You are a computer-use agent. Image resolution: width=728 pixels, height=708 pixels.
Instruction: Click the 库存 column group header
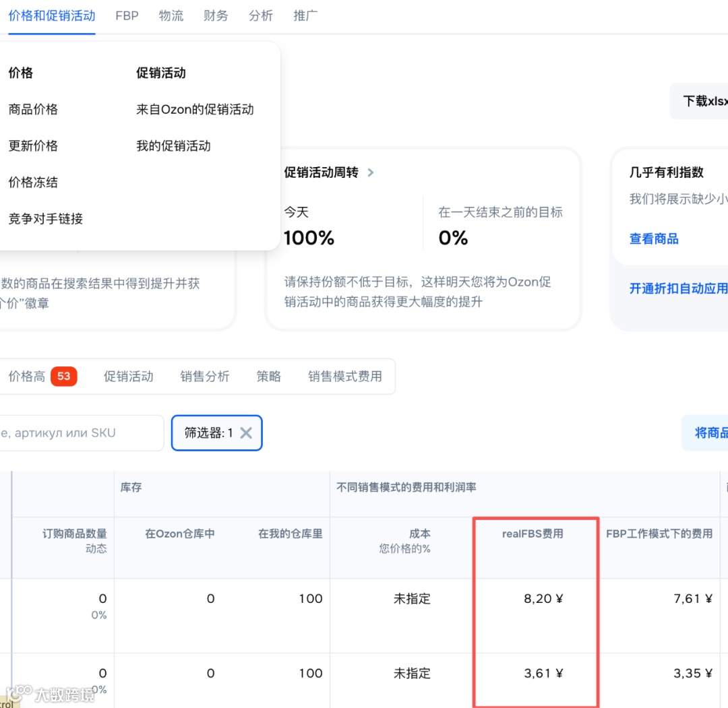131,487
